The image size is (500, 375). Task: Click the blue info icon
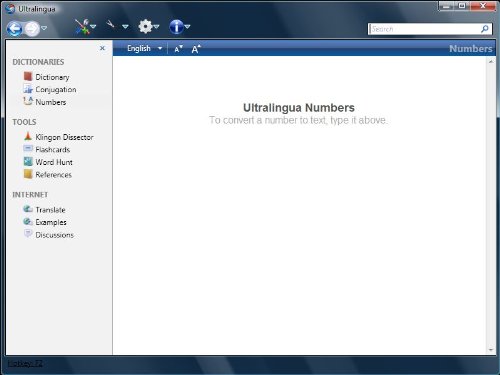pyautogui.click(x=176, y=27)
